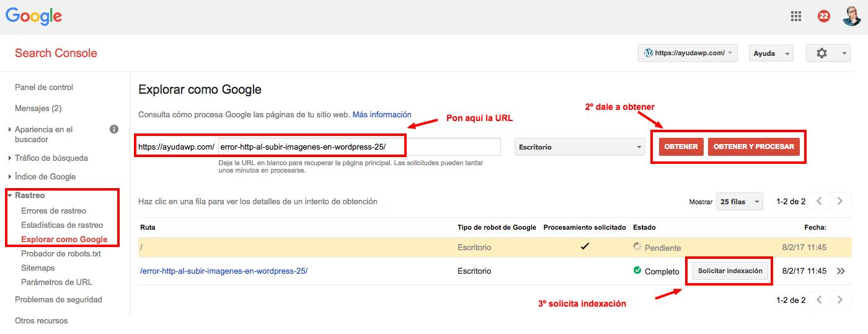The width and height of the screenshot is (868, 334).
Task: Select Explorar como Google in sidebar
Action: [64, 239]
